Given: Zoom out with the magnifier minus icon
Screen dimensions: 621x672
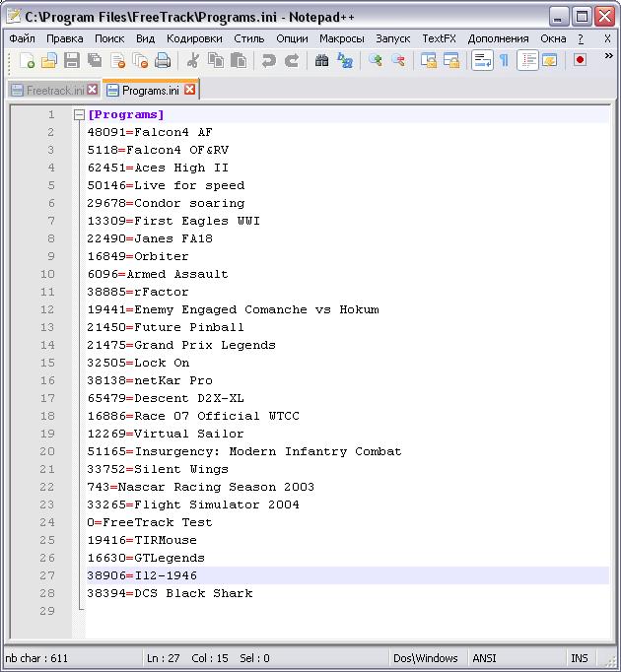Looking at the screenshot, I should tap(398, 60).
